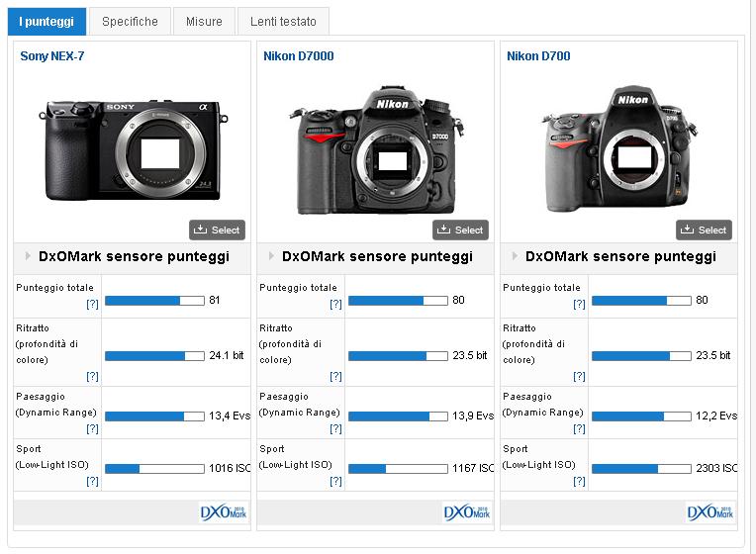Open the Specifiche tab
The image size is (756, 554).
(130, 22)
